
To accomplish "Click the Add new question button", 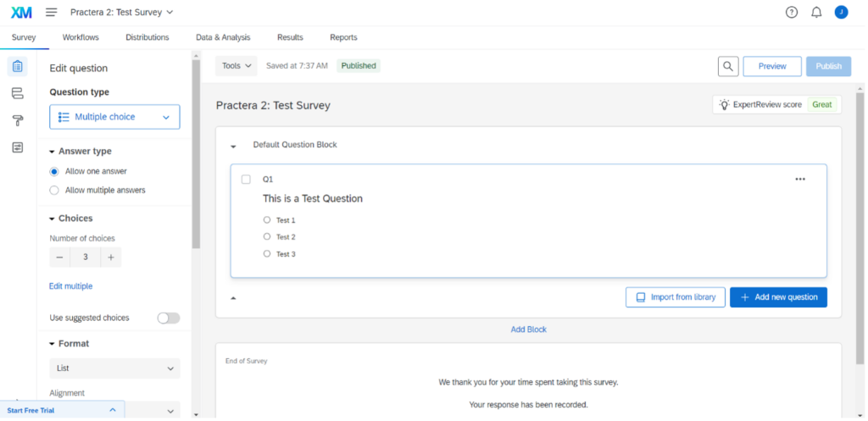I will tap(778, 297).
